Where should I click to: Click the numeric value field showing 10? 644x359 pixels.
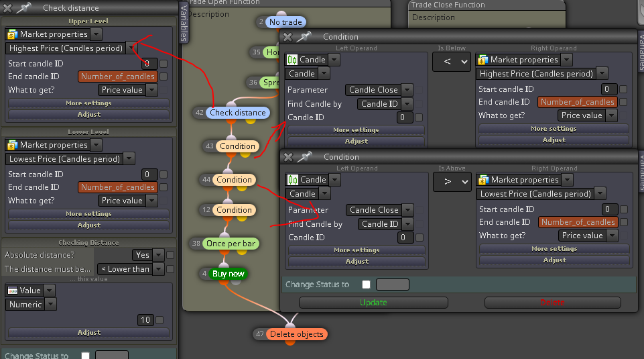[145, 320]
